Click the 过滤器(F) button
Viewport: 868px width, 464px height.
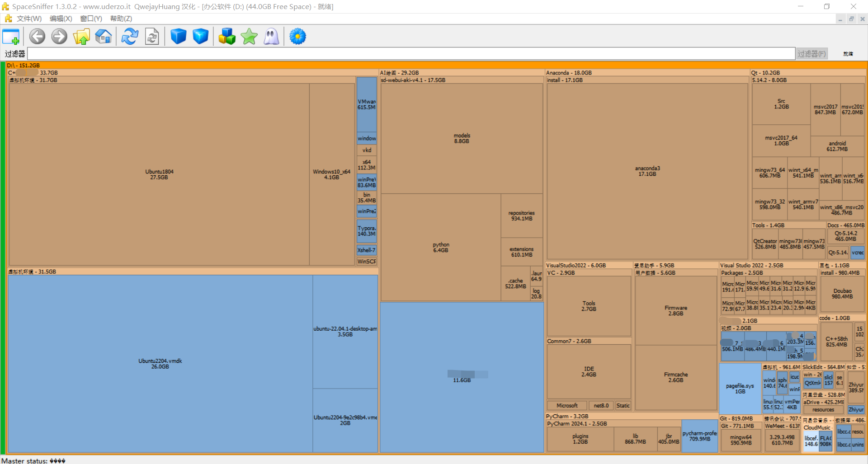click(812, 54)
